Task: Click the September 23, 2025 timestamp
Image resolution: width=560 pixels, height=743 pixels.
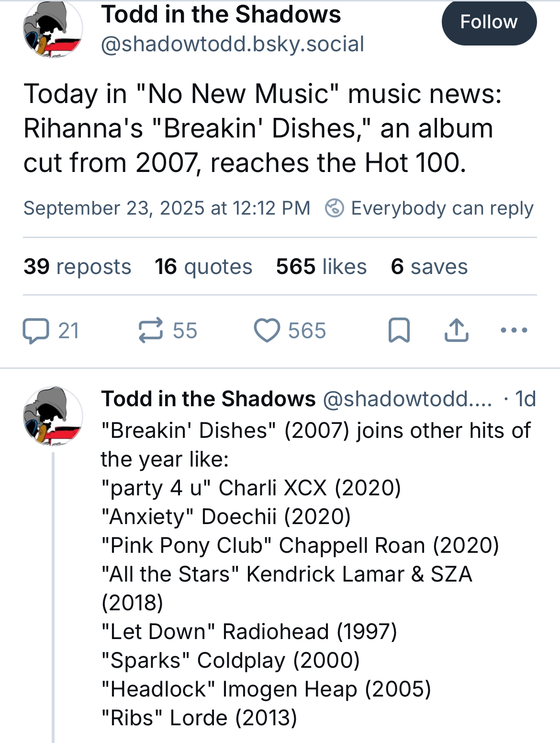Action: [167, 208]
